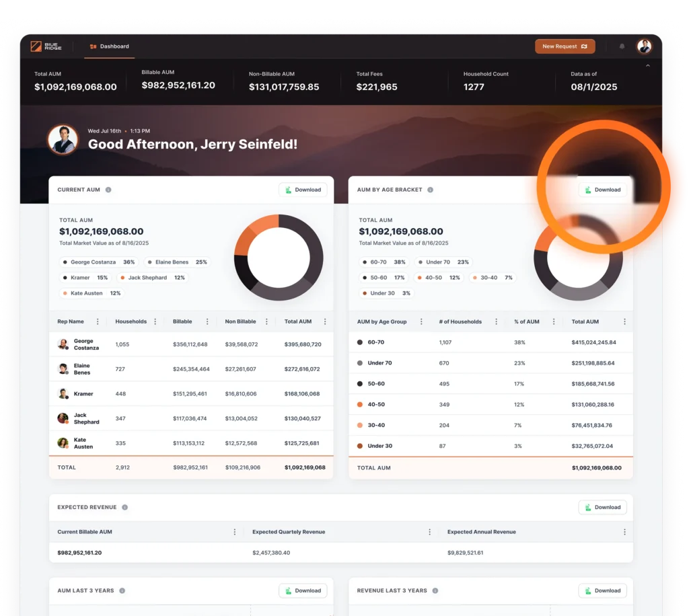The width and height of the screenshot is (689, 616).
Task: Download the Expected Revenue data
Action: [602, 507]
